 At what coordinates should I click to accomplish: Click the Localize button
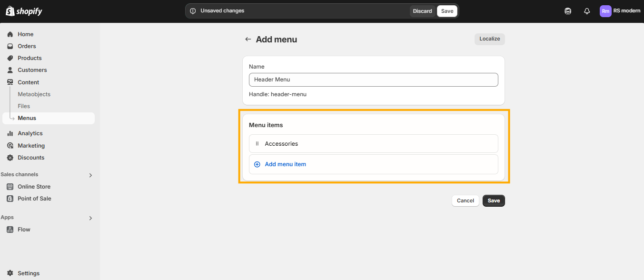489,39
